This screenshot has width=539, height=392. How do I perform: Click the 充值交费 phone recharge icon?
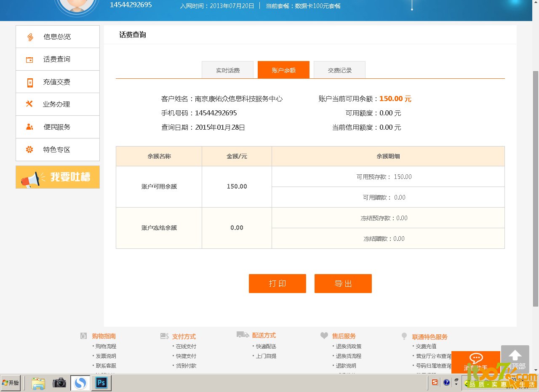click(x=30, y=83)
